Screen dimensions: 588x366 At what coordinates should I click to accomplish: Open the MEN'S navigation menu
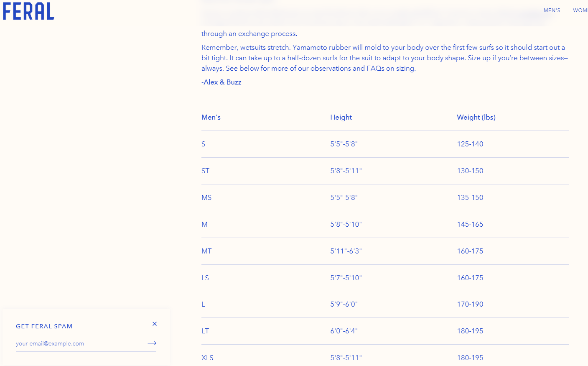(552, 10)
